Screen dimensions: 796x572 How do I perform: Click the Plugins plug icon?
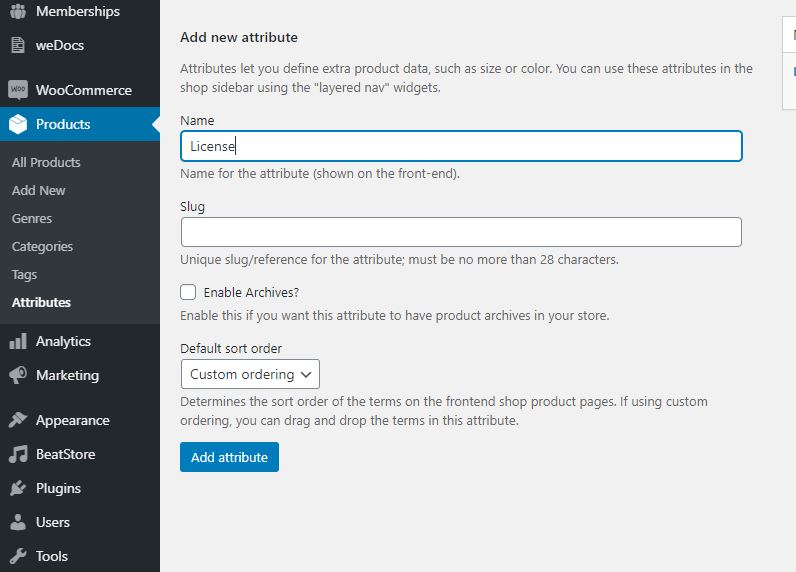tap(18, 488)
